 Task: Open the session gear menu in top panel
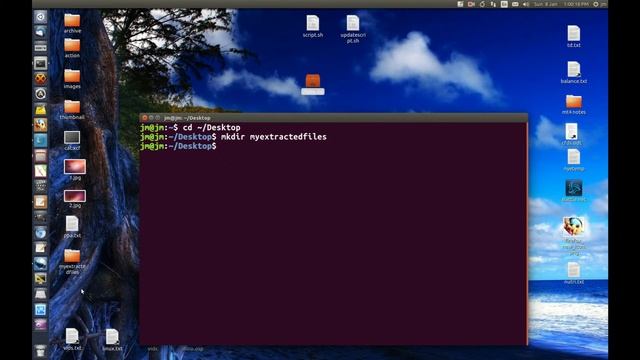click(596, 4)
